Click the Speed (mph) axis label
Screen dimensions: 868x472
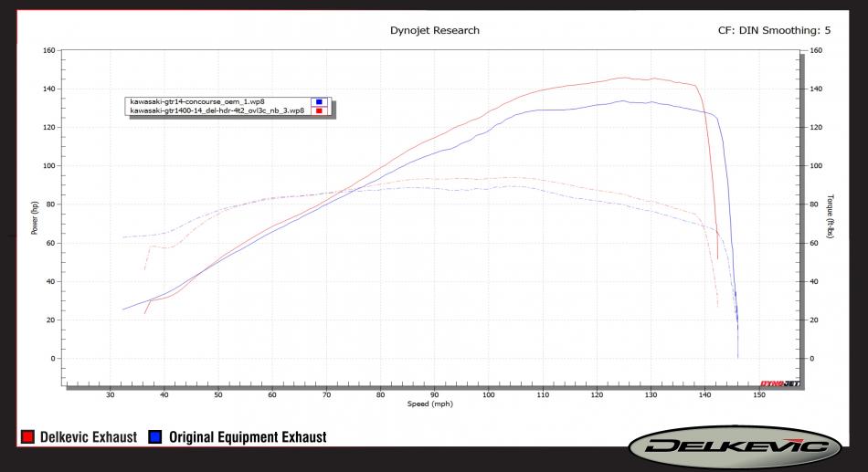430,403
